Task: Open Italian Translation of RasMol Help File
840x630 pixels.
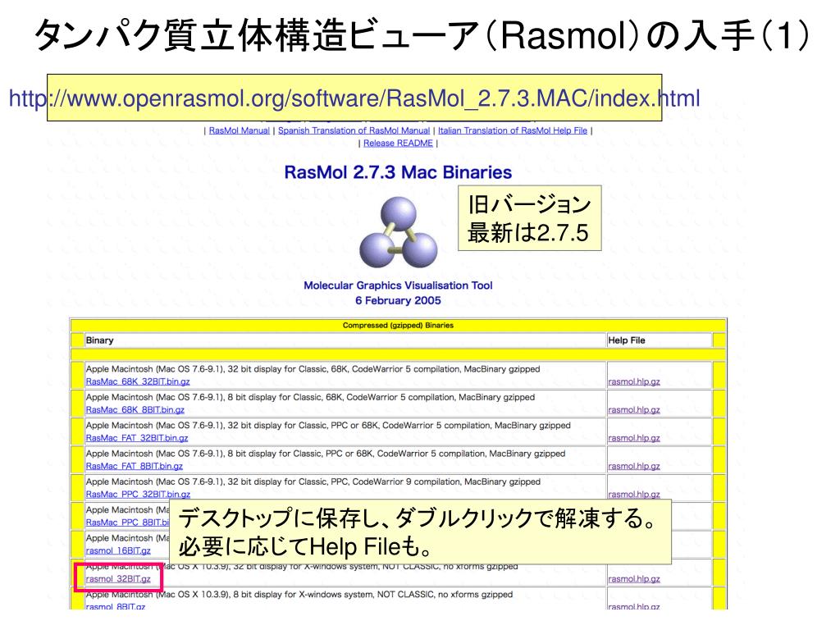Action: (512, 130)
